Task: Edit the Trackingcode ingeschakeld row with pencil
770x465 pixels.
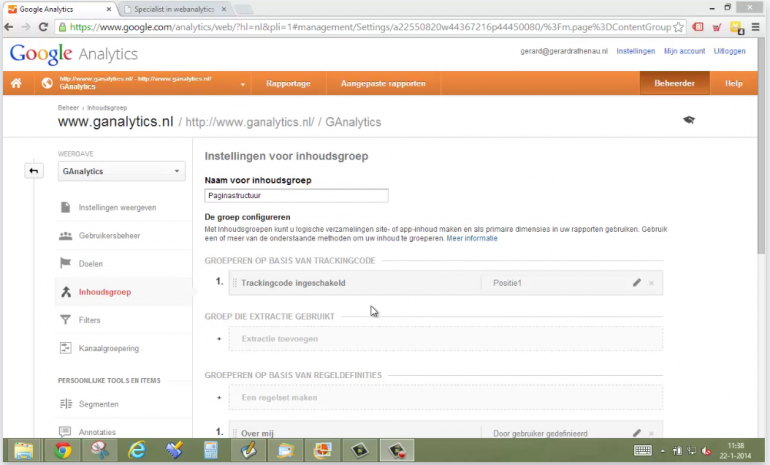Action: click(637, 282)
